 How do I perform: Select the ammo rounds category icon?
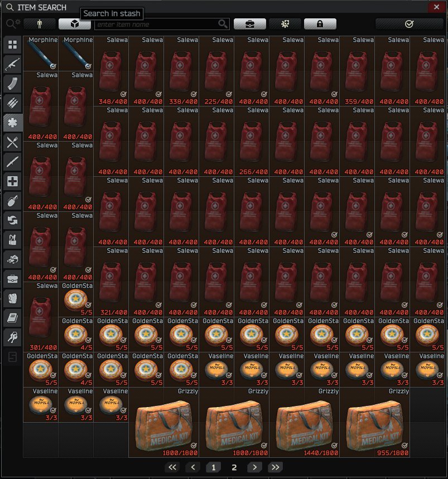pyautogui.click(x=12, y=103)
